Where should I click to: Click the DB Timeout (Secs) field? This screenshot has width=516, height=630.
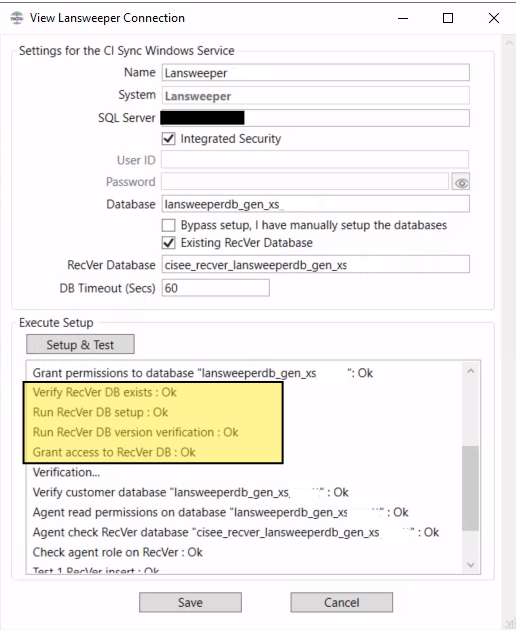coord(215,288)
